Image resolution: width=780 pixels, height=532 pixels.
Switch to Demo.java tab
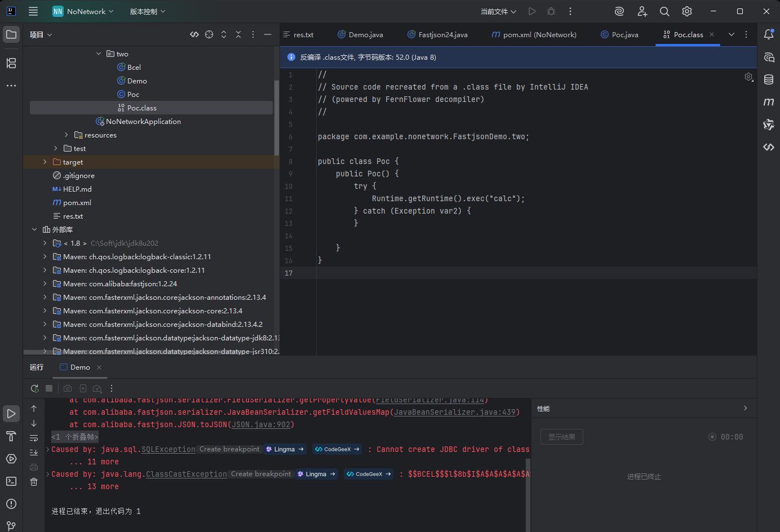point(360,34)
